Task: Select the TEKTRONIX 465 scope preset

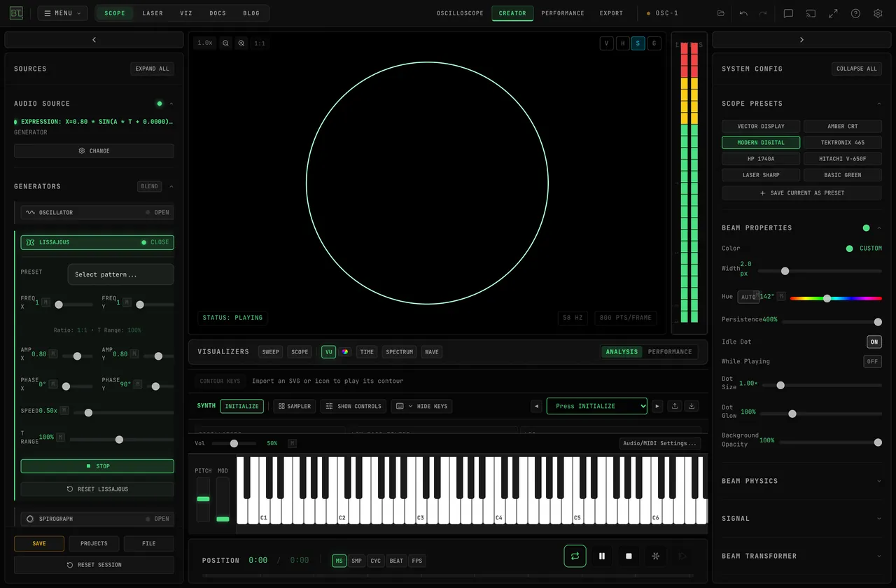Action: (x=843, y=143)
